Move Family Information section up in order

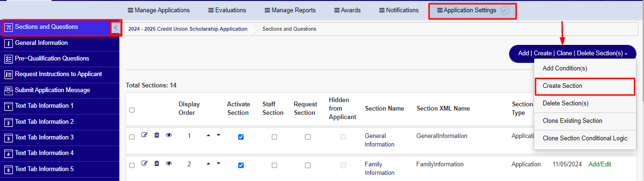pos(208,164)
